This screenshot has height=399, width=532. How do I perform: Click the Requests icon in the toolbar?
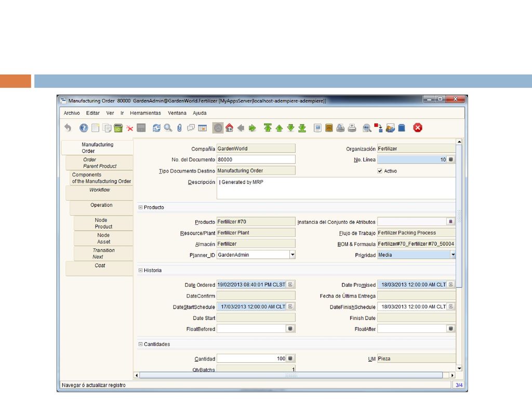pyautogui.click(x=390, y=128)
